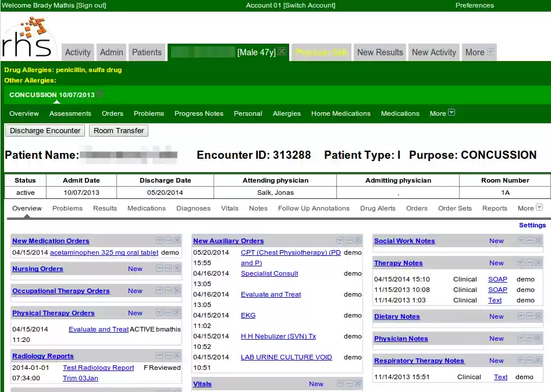Close the open patient tab X icon
This screenshot has width=551, height=392.
[x=282, y=51]
